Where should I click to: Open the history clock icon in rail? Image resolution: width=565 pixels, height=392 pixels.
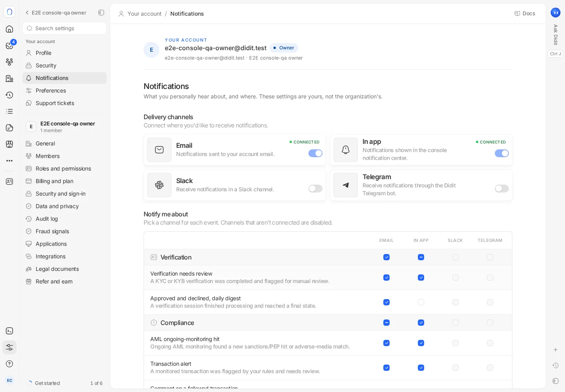click(9, 95)
